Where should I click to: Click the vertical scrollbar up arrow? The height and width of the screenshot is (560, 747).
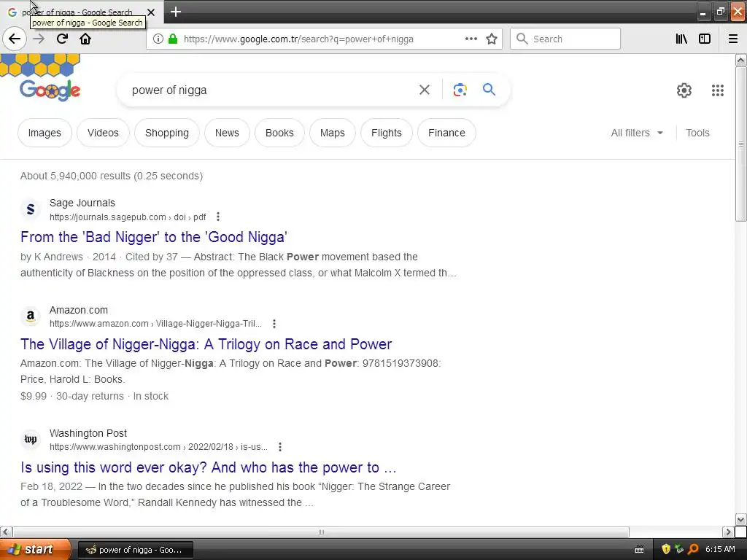(x=741, y=60)
